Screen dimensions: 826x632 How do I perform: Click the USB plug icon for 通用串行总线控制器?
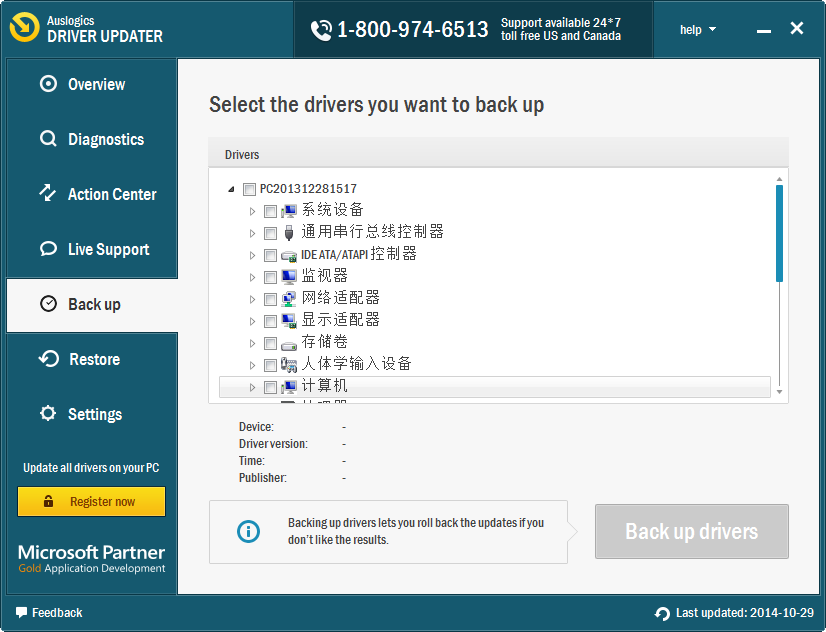pyautogui.click(x=289, y=233)
